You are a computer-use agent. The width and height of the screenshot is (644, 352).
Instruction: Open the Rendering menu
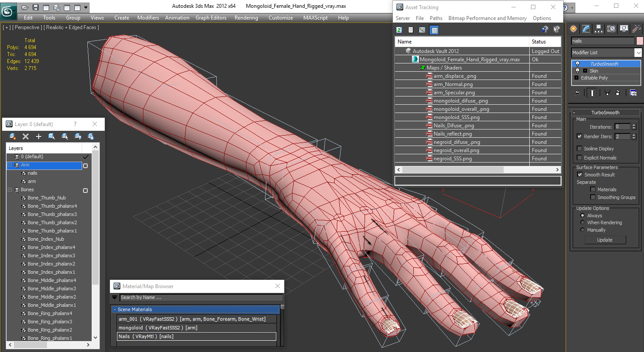[246, 18]
